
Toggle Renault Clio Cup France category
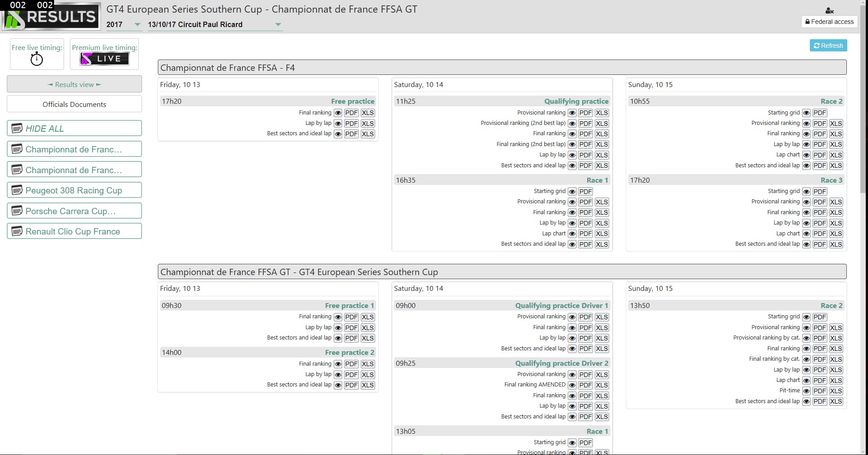click(x=74, y=231)
